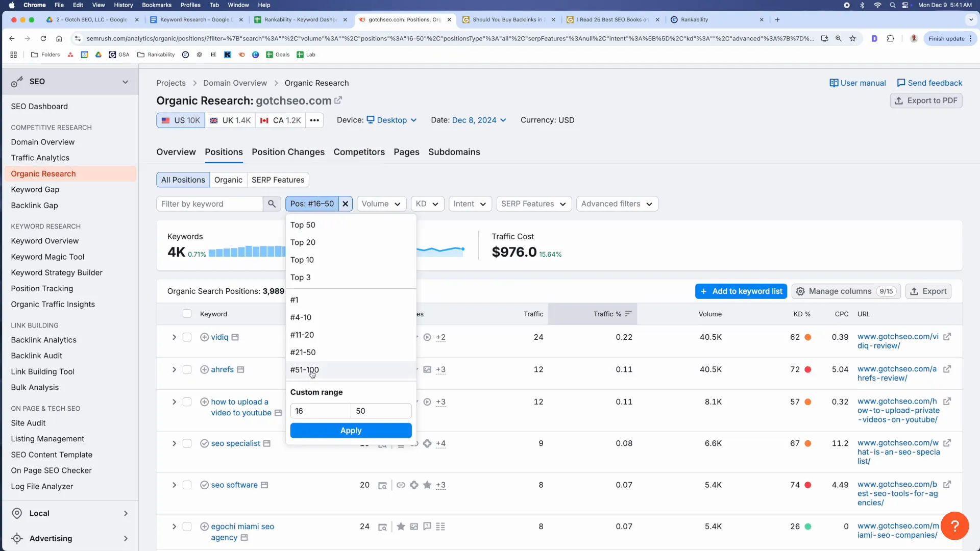Open the Date Dec 8, 2024 dropdown
Viewport: 980px width, 551px height.
pos(479,120)
